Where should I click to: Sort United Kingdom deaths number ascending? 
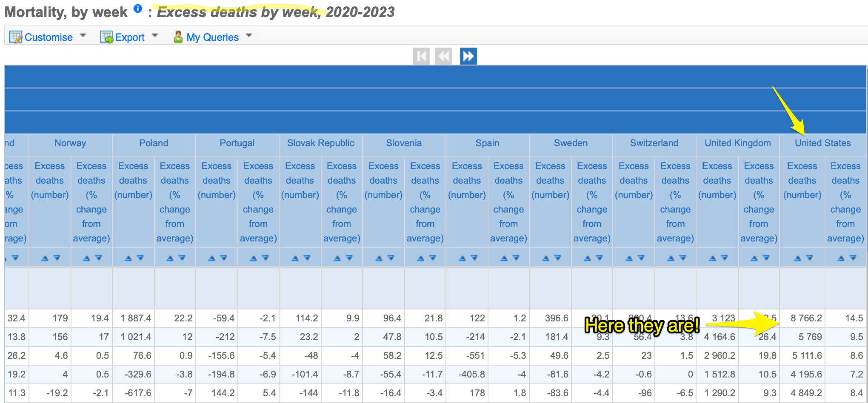(x=712, y=258)
